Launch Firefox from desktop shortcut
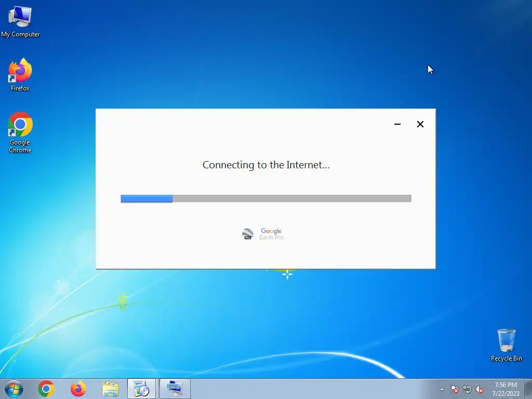 pyautogui.click(x=20, y=75)
